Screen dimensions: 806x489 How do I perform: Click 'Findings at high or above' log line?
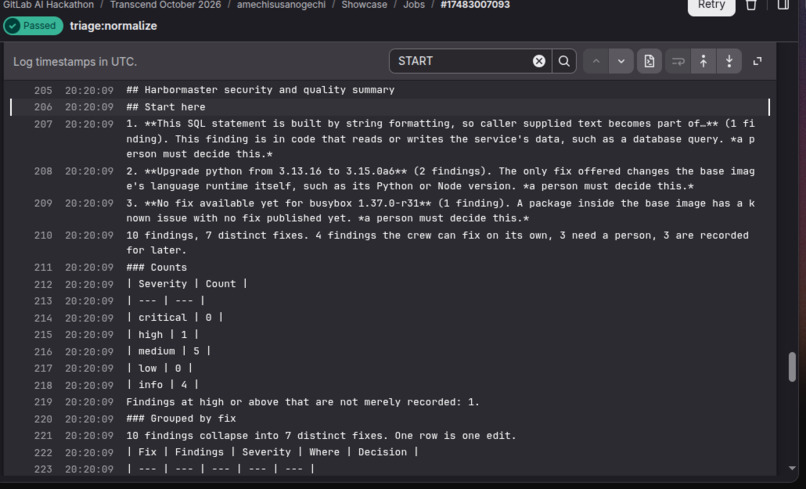303,402
